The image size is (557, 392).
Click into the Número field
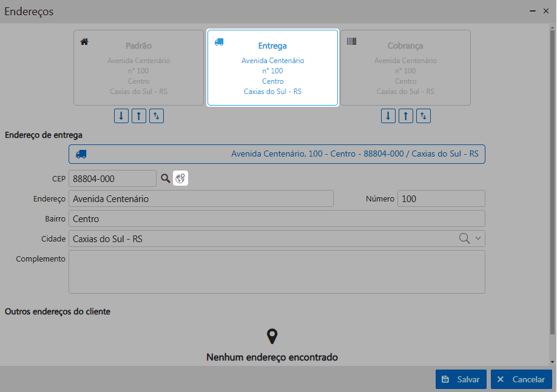[x=441, y=198]
